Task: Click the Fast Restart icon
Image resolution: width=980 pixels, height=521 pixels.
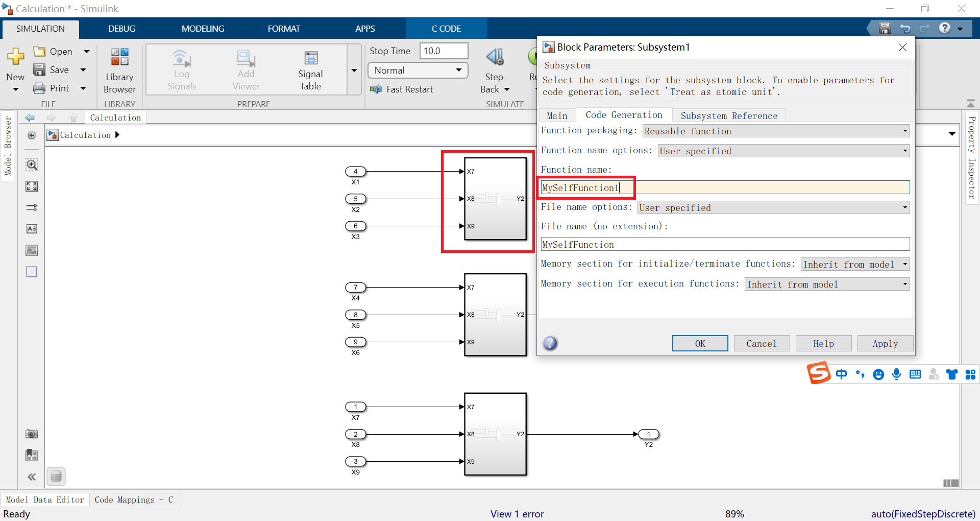Action: 376,89
